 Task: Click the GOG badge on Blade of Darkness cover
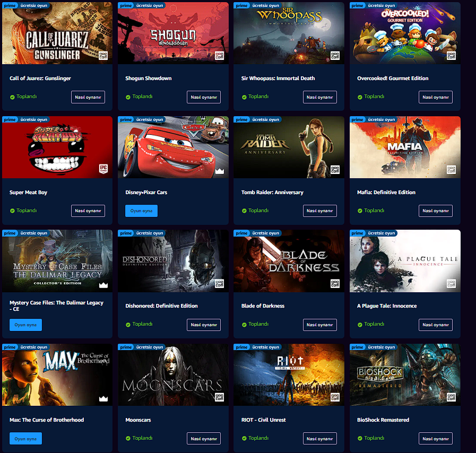335,283
